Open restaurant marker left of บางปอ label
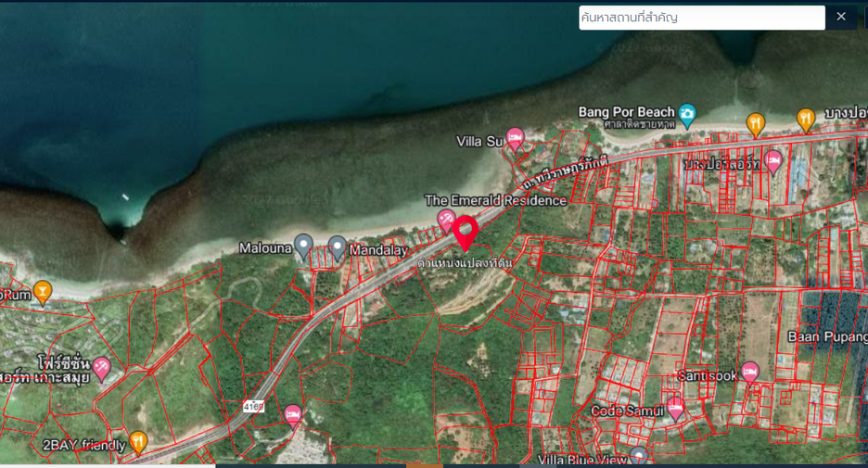 click(806, 120)
